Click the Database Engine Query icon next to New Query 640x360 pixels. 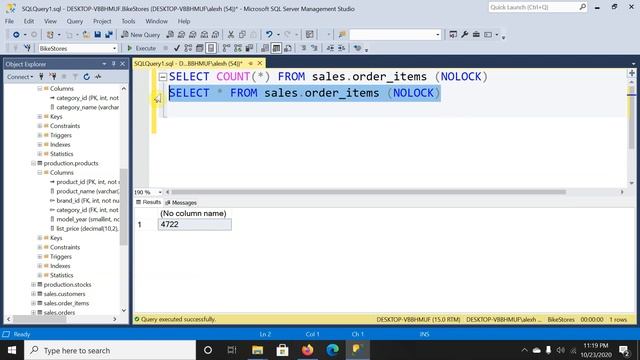(x=170, y=35)
